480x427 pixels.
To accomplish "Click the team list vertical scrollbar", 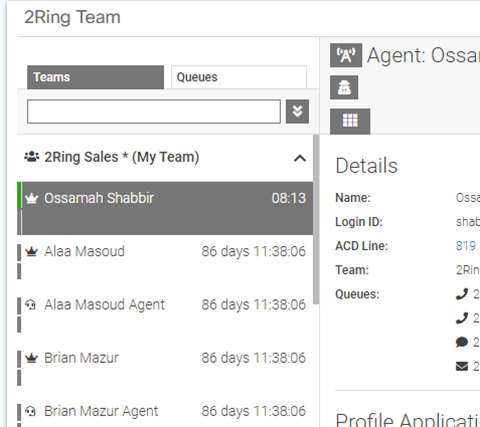I will click(316, 219).
